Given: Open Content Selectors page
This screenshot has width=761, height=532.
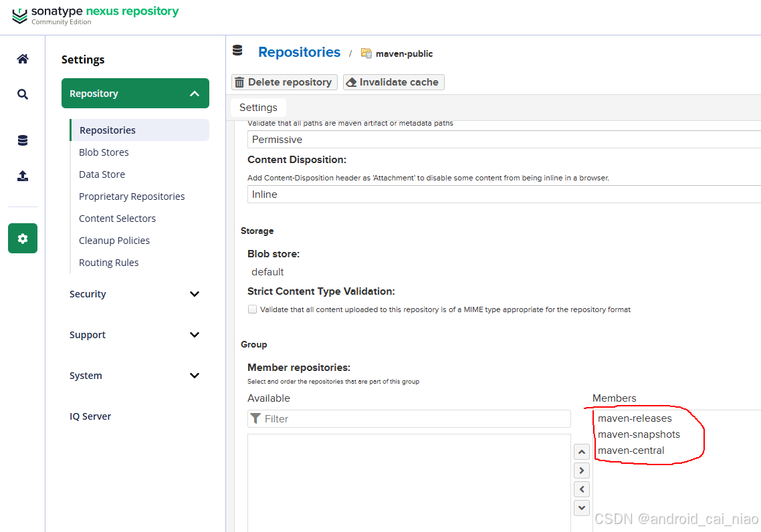Looking at the screenshot, I should click(x=118, y=219).
